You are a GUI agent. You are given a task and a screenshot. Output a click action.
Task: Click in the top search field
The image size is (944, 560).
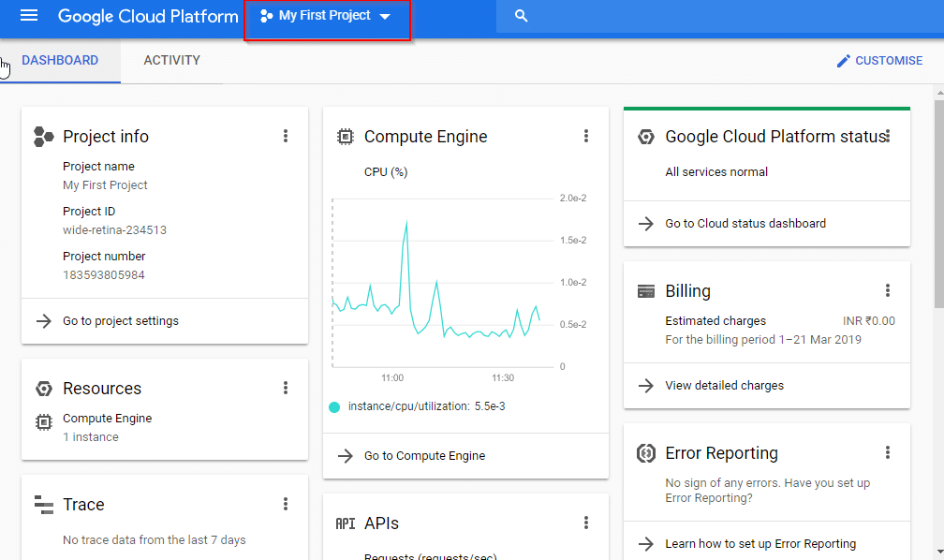click(x=720, y=16)
